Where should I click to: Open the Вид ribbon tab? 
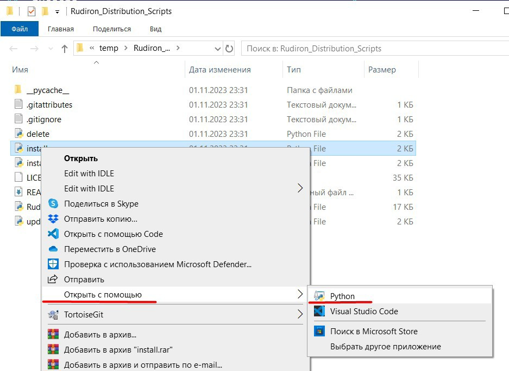(x=155, y=29)
